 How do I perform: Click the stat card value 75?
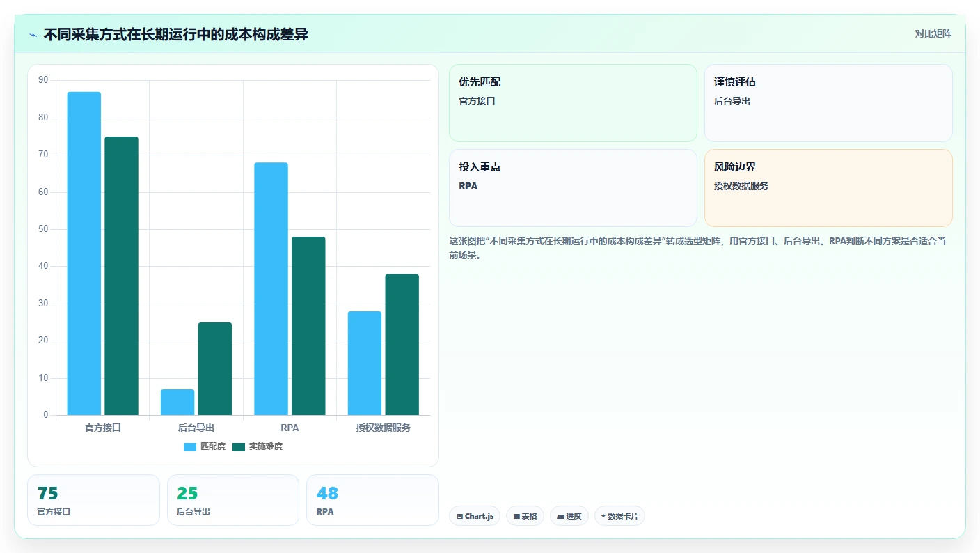[x=47, y=494]
